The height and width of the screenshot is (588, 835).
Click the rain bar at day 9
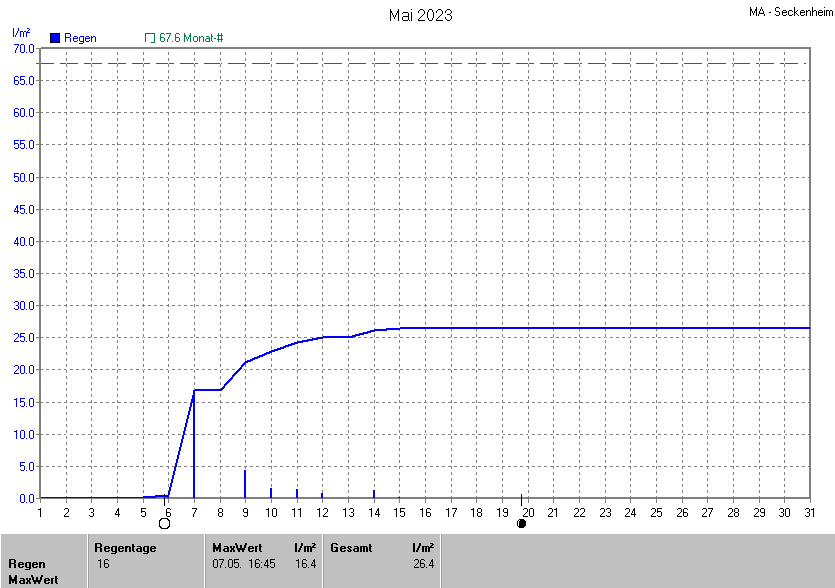tap(245, 484)
